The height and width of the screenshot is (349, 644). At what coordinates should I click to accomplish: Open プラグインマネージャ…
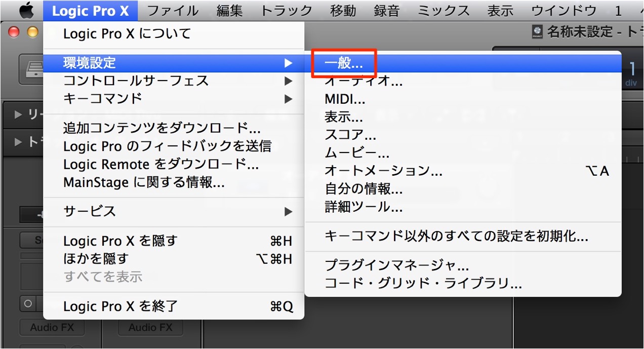pyautogui.click(x=463, y=265)
